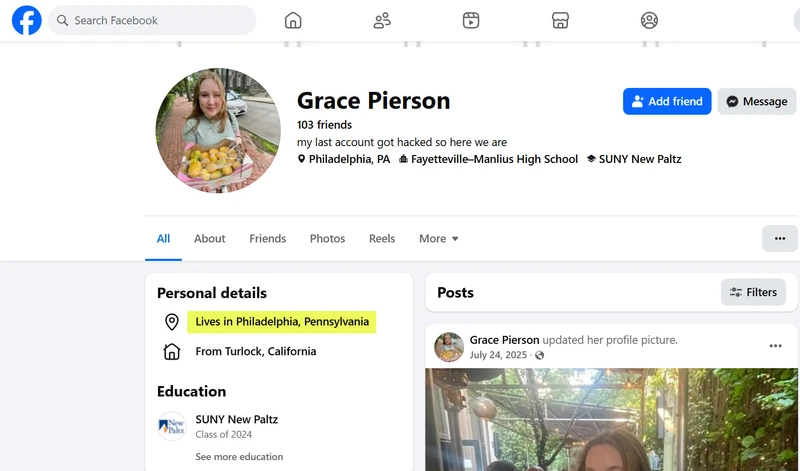Switch to the About tab
The image size is (800, 471).
click(x=209, y=238)
